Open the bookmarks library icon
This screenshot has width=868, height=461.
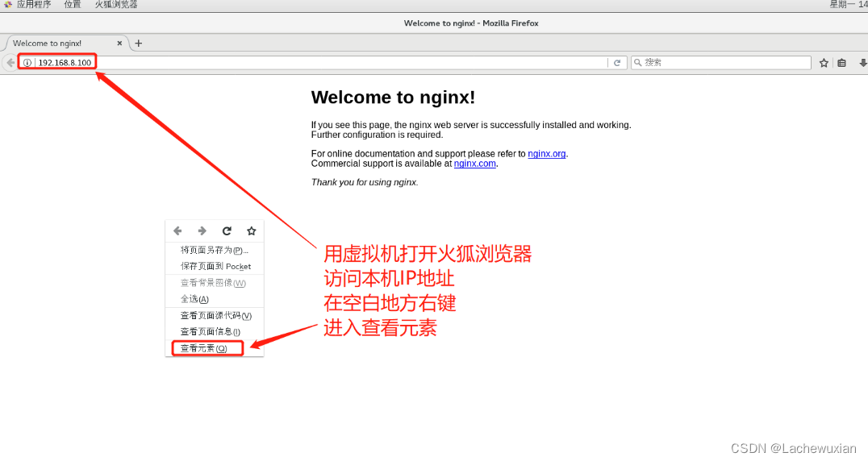tap(841, 63)
